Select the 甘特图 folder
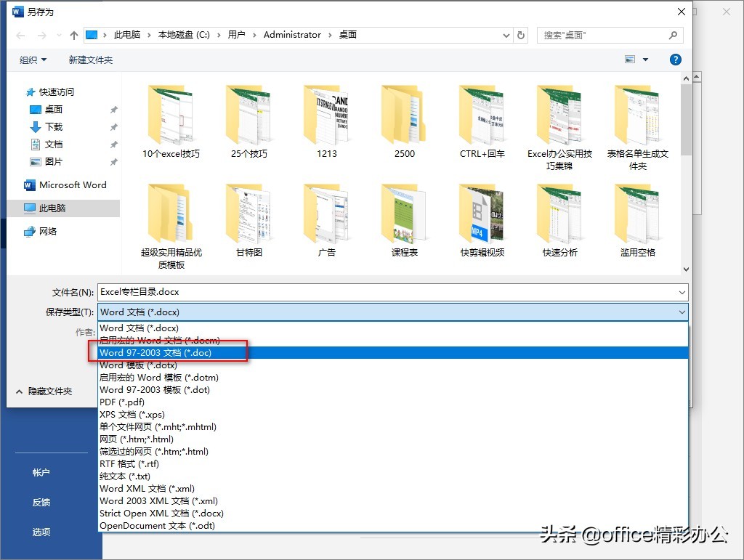744x560 pixels. (x=249, y=221)
